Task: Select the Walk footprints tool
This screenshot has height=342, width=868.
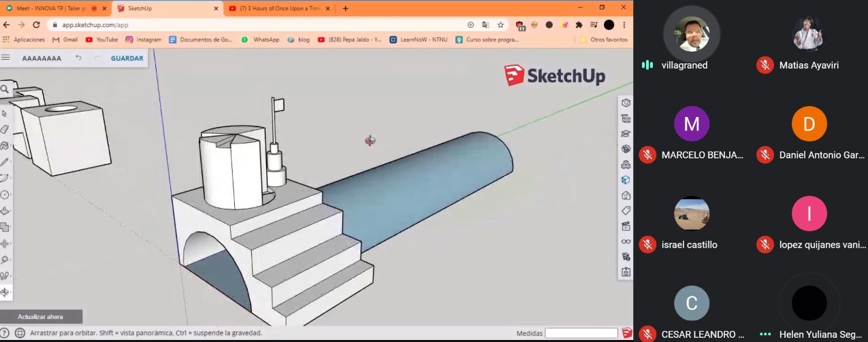Action: point(5,276)
